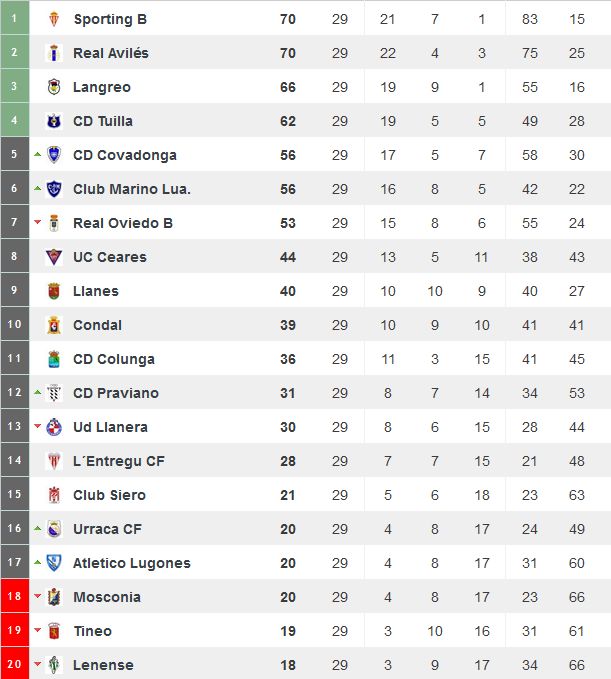Select the red position 19 cell

pyautogui.click(x=15, y=630)
